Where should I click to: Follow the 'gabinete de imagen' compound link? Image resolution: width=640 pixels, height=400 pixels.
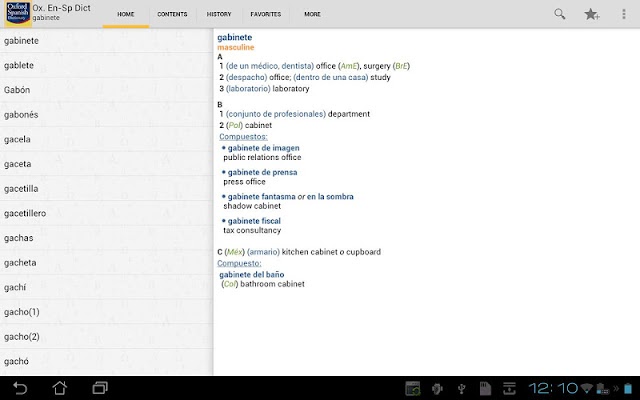point(263,148)
